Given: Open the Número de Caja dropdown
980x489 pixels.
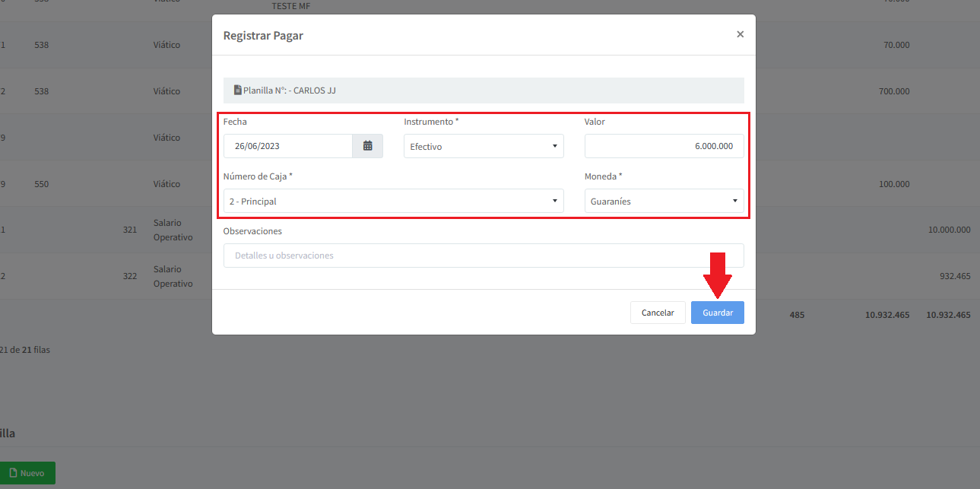Looking at the screenshot, I should [x=393, y=202].
